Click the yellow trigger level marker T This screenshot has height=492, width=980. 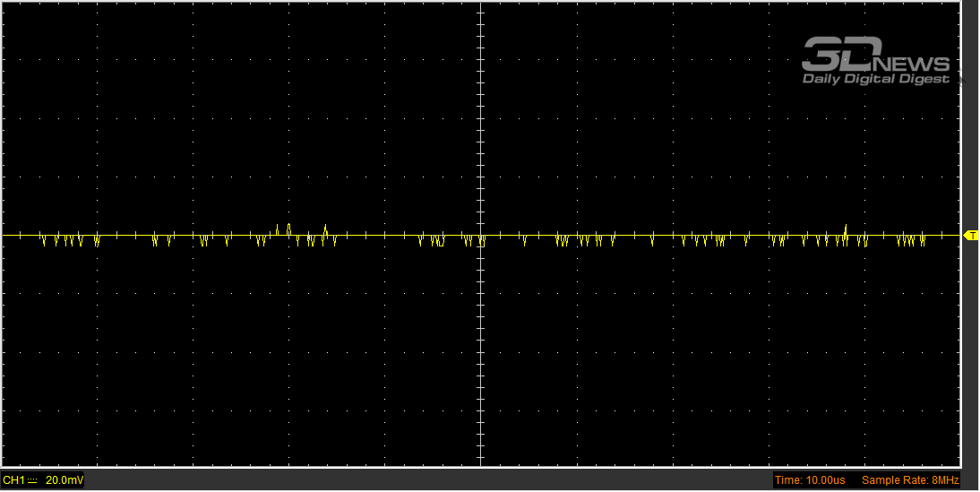pos(971,236)
